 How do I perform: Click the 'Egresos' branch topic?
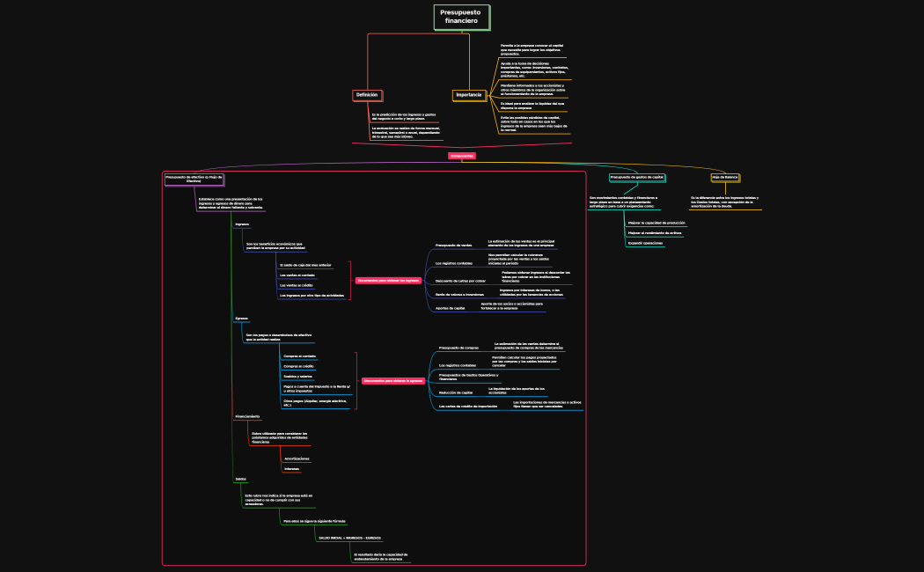coord(241,318)
